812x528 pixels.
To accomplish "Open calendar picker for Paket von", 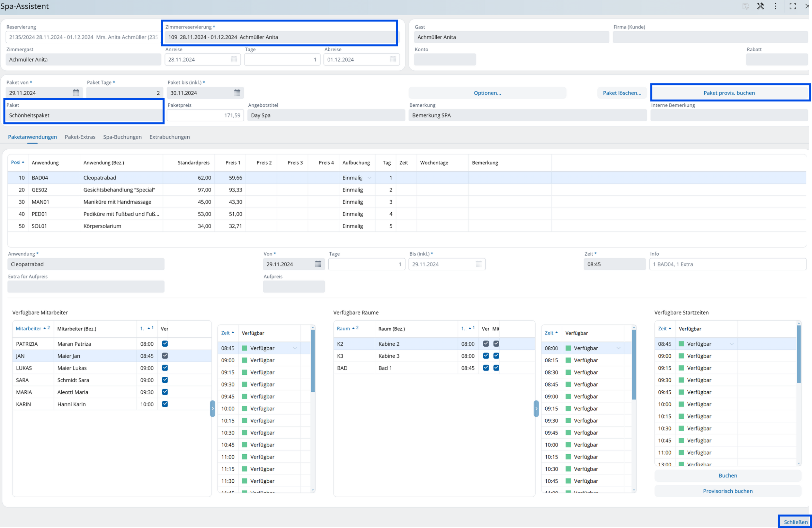I will click(x=76, y=93).
